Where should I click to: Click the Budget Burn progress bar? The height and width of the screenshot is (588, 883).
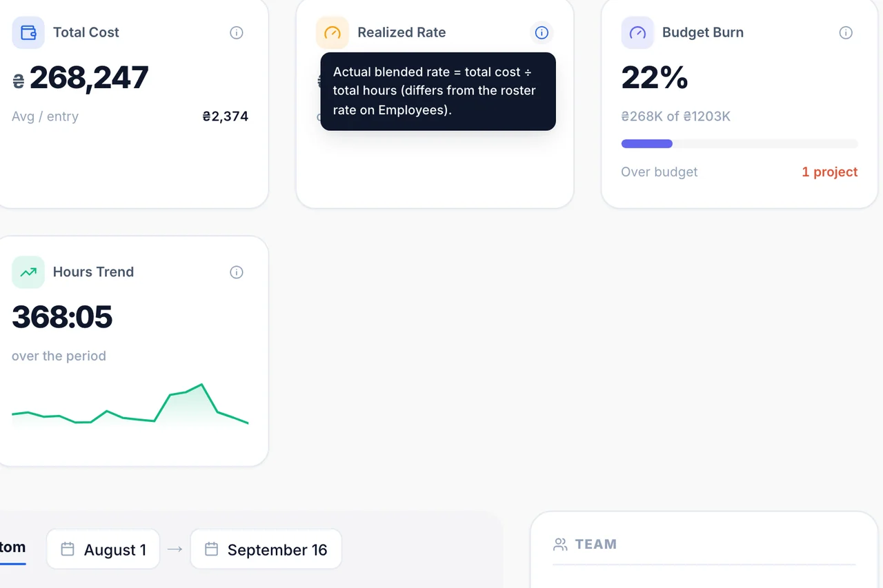(740, 144)
